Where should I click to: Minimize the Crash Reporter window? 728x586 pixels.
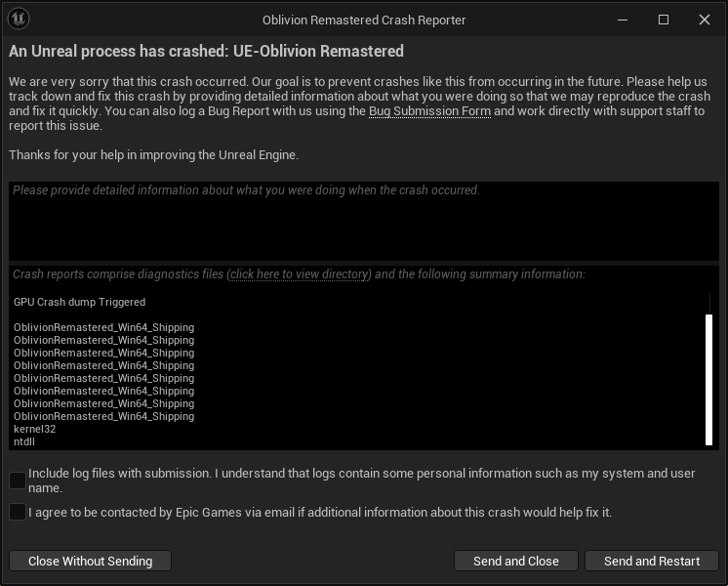pos(623,20)
